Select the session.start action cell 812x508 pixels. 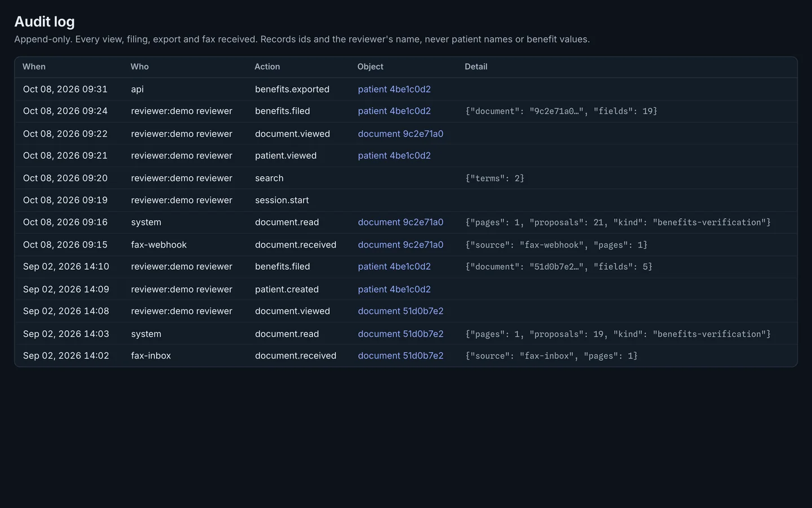pyautogui.click(x=282, y=200)
